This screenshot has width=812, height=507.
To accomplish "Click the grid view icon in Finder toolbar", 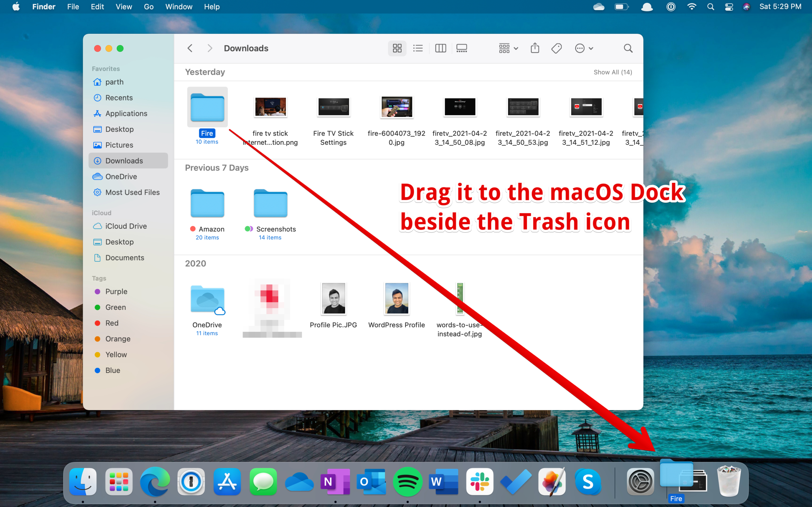I will (x=397, y=48).
